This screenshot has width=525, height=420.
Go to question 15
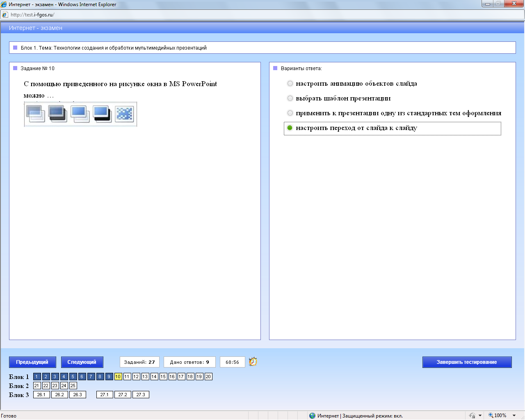[x=163, y=377]
